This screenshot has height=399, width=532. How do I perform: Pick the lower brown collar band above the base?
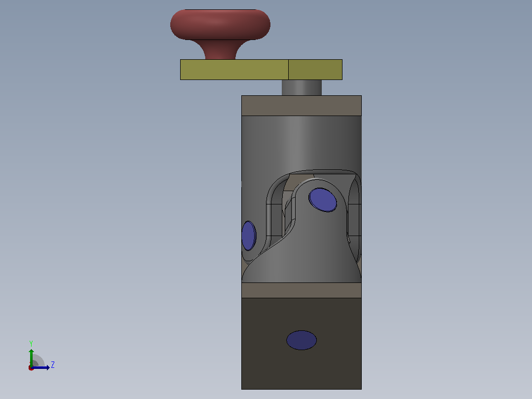point(301,290)
